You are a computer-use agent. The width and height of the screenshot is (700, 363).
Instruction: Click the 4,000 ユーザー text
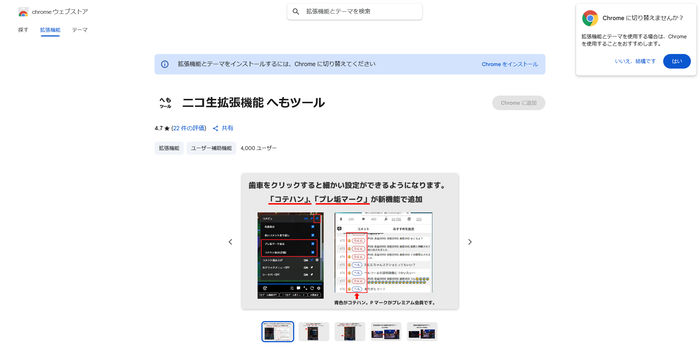[x=258, y=148]
